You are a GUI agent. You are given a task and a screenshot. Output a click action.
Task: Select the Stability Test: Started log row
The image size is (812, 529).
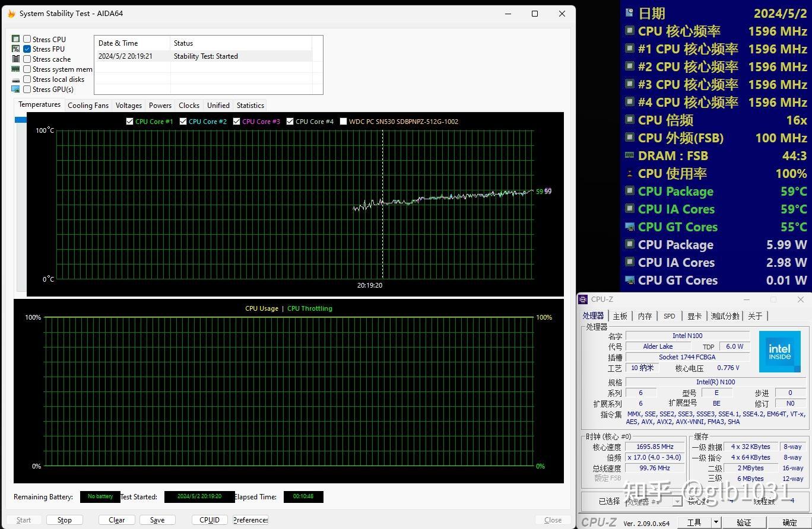205,56
